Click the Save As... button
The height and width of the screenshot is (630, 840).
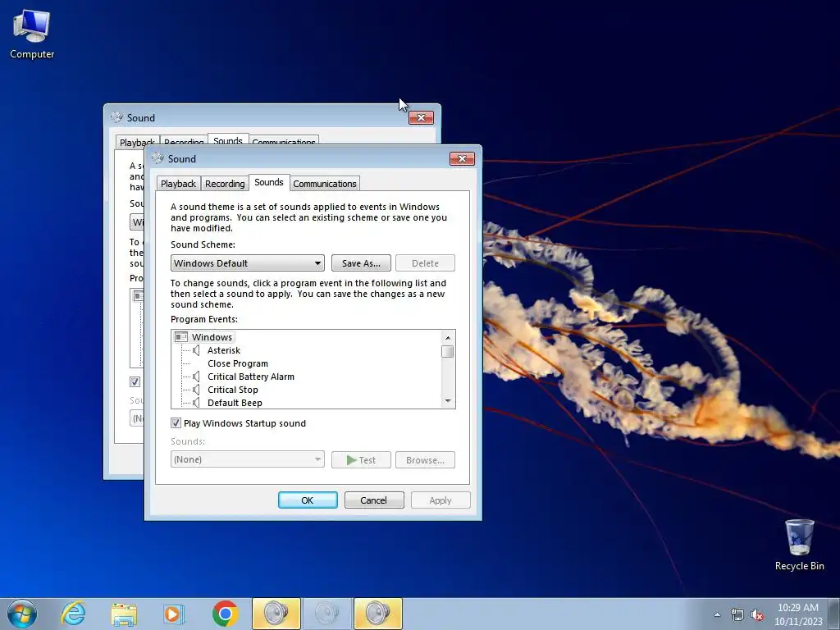pyautogui.click(x=361, y=263)
